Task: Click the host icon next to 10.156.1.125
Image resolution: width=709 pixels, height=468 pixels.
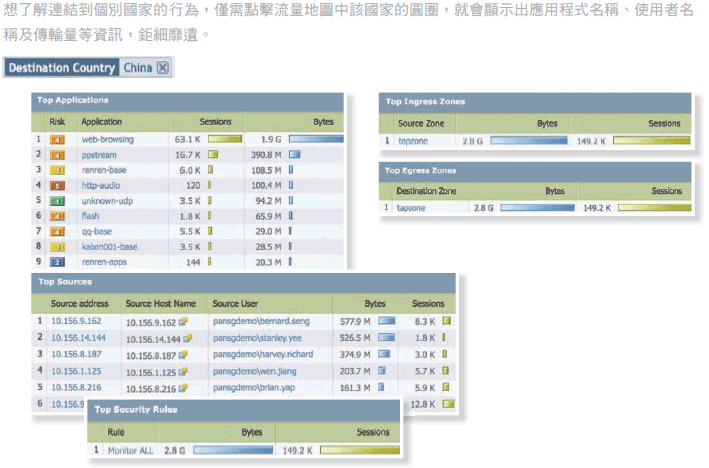Action: (x=184, y=371)
